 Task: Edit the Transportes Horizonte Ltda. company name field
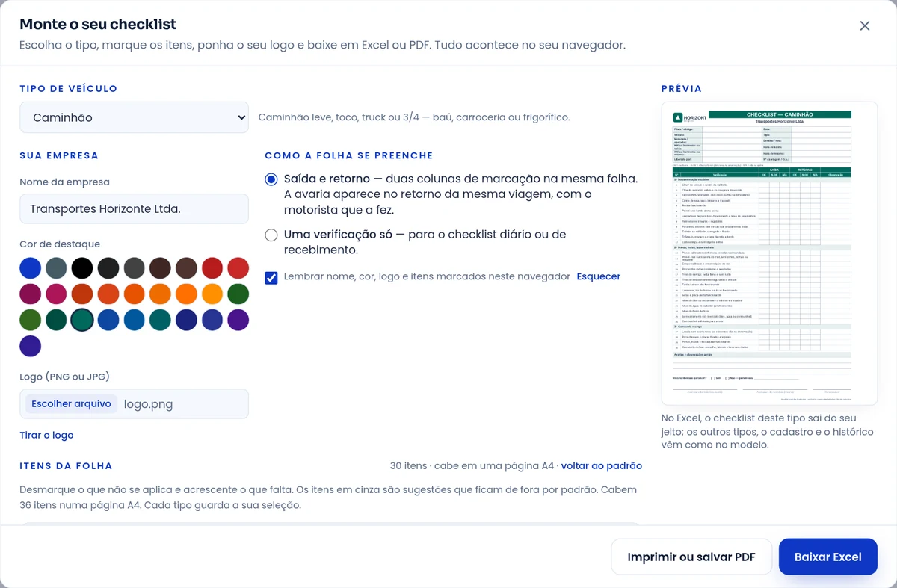(134, 209)
